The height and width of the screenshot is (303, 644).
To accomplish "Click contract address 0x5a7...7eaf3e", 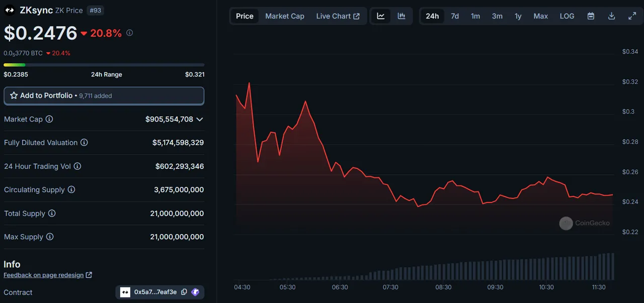I will 155,292.
